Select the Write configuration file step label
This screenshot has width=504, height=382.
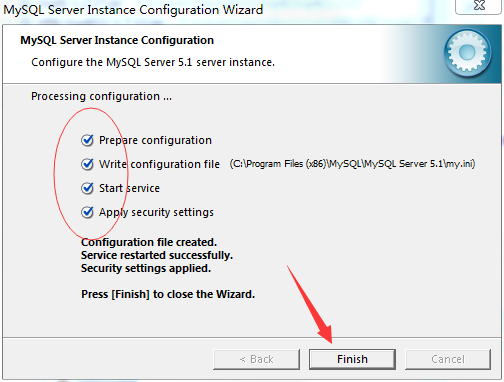(159, 164)
